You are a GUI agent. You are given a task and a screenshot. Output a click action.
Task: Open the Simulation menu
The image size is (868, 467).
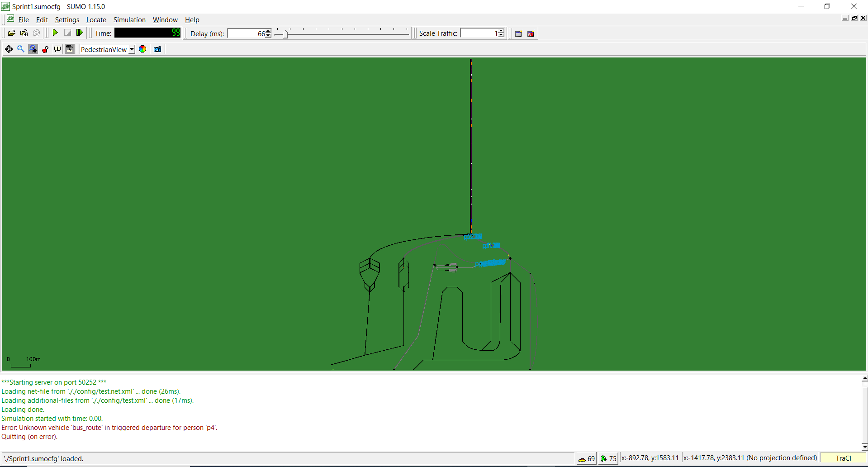[x=129, y=20]
